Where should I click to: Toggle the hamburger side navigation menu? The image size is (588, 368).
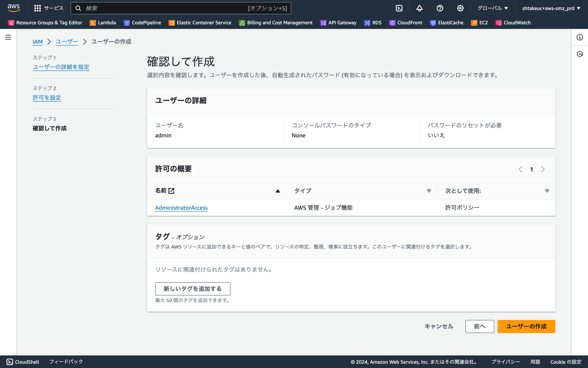tap(8, 37)
